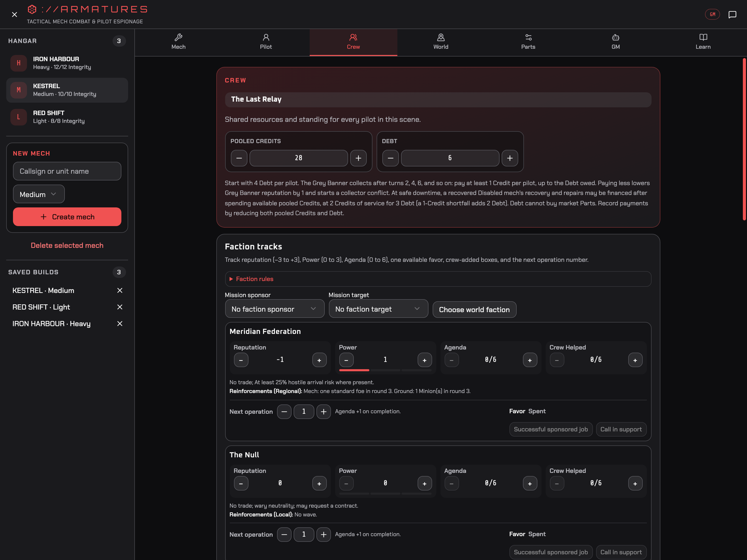The height and width of the screenshot is (560, 747).
Task: Increase Meridian Federation Agenda
Action: tap(530, 360)
